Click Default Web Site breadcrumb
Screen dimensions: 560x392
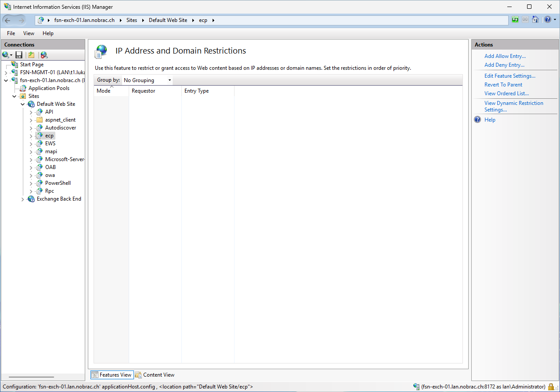[x=168, y=20]
